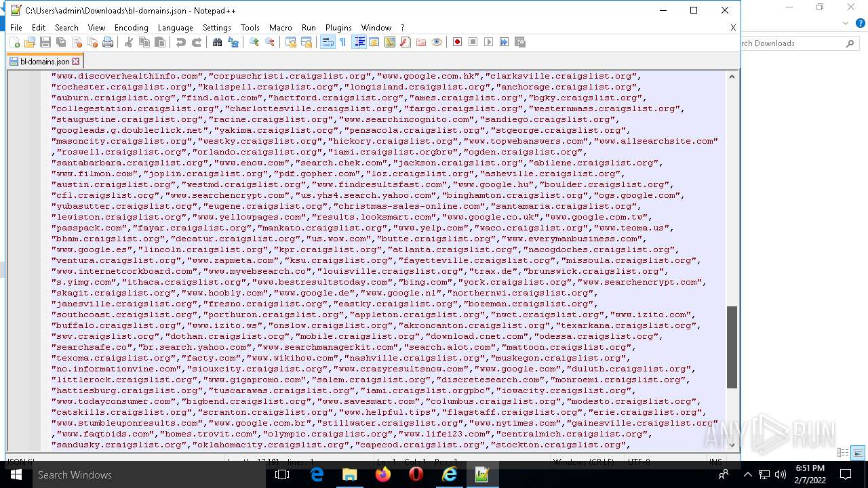Screen dimensions: 868x488
Task: Click the Undo arrow icon
Action: (181, 42)
